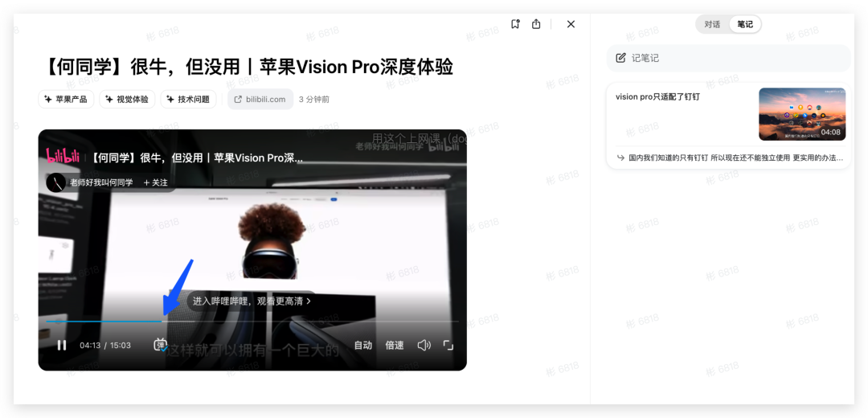Close the video detail panel
Screen dimensions: 868x418
pos(571,24)
